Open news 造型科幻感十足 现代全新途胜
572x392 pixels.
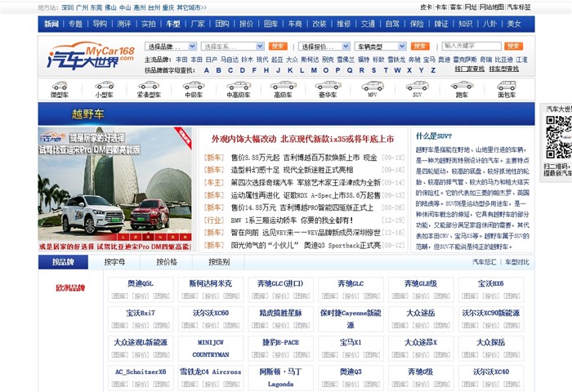pyautogui.click(x=292, y=170)
